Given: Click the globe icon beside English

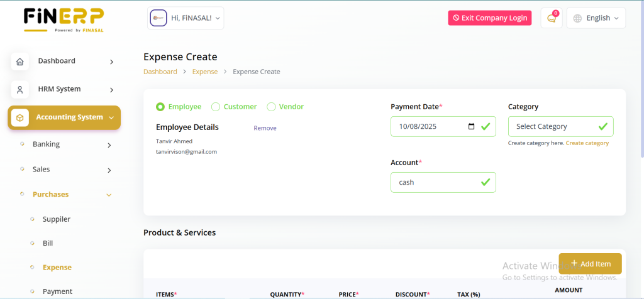Looking at the screenshot, I should tap(577, 18).
